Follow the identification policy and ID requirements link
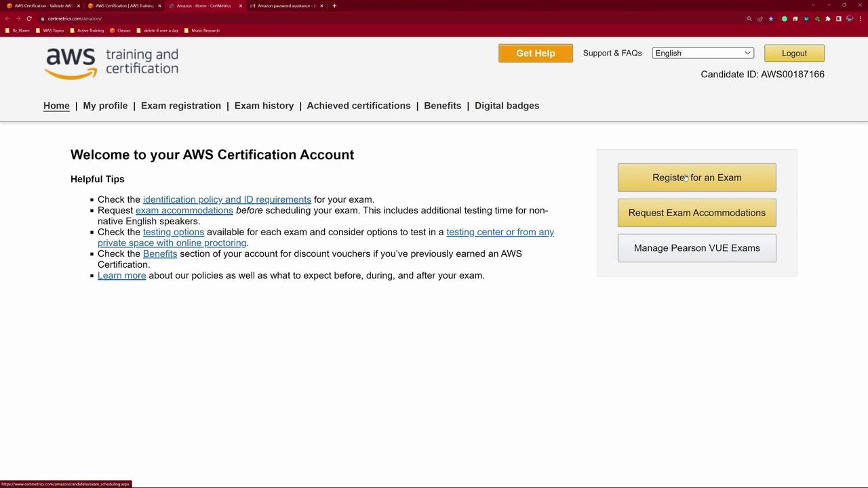Image resolution: width=868 pixels, height=488 pixels. tap(226, 199)
